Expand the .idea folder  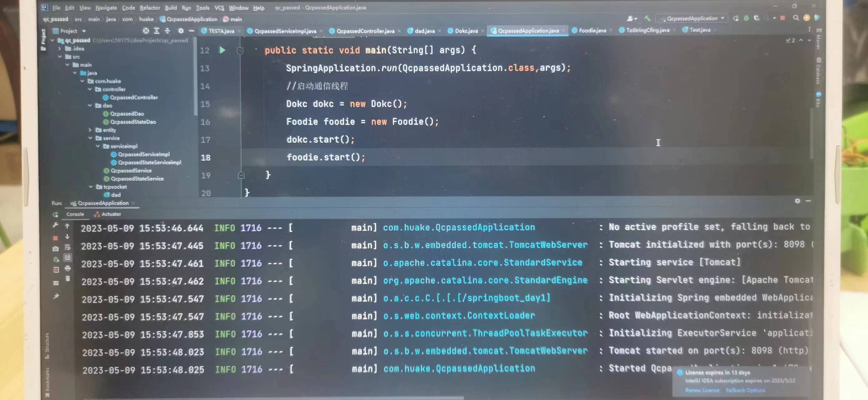(60, 48)
